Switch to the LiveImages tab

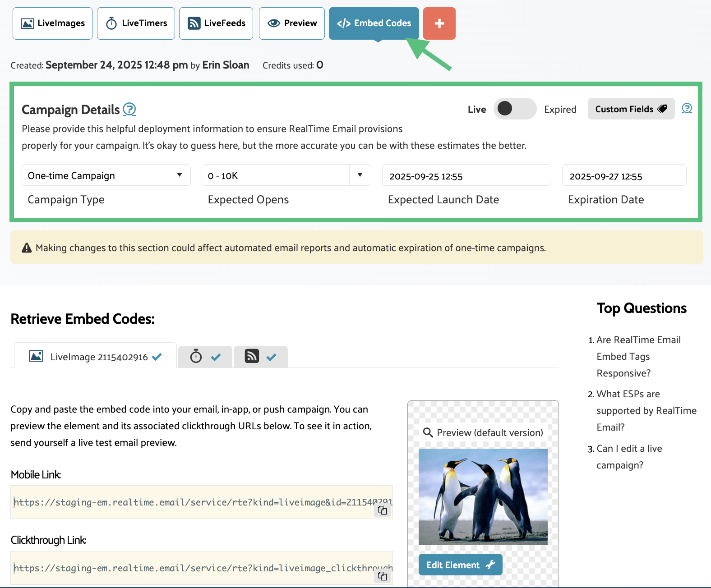tap(53, 23)
